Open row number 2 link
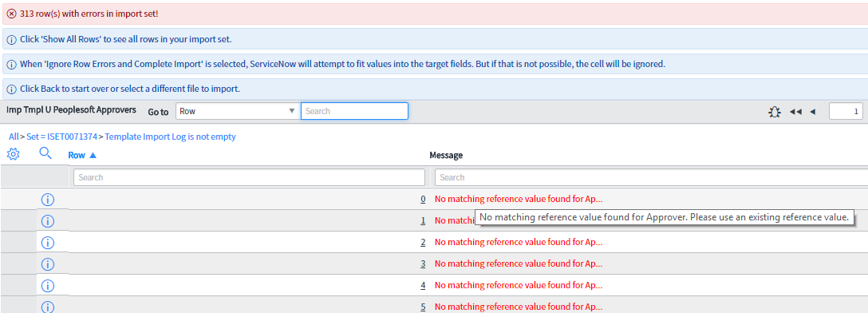The width and height of the screenshot is (868, 313). coord(423,243)
